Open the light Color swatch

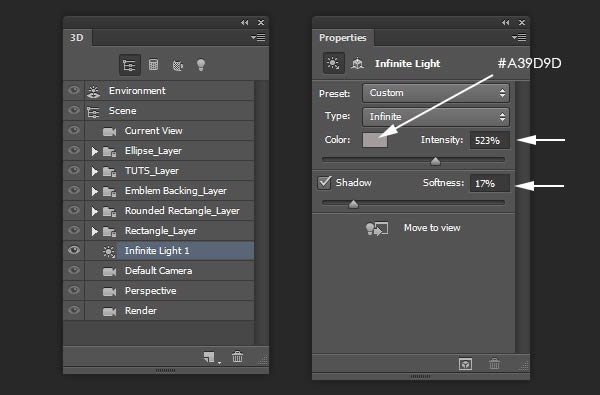pyautogui.click(x=375, y=140)
